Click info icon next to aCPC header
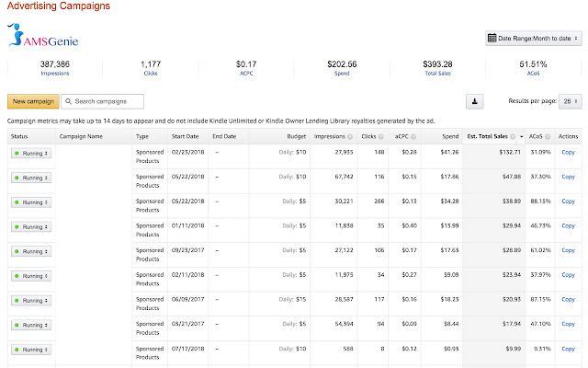Screen dimensions: 588x368 coord(413,137)
